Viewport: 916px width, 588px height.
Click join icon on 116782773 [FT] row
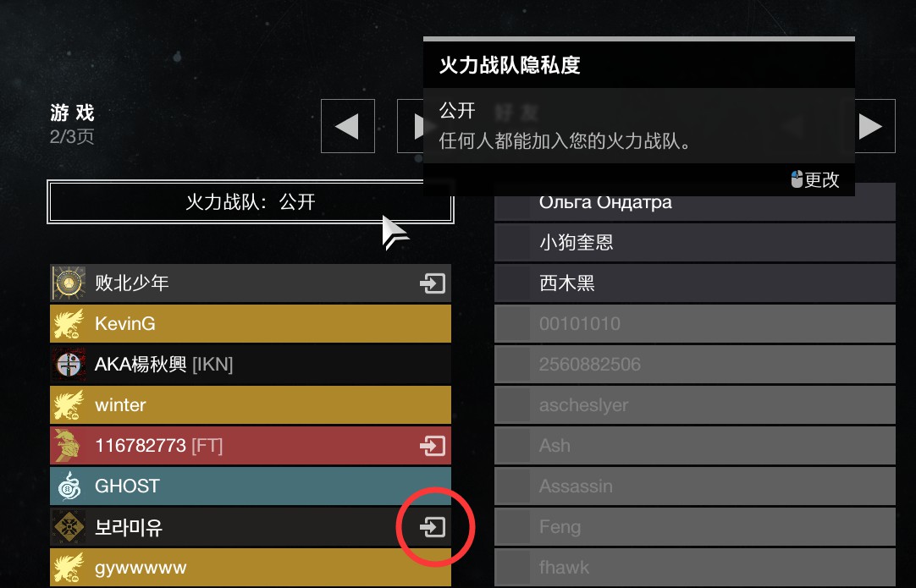[x=433, y=446]
